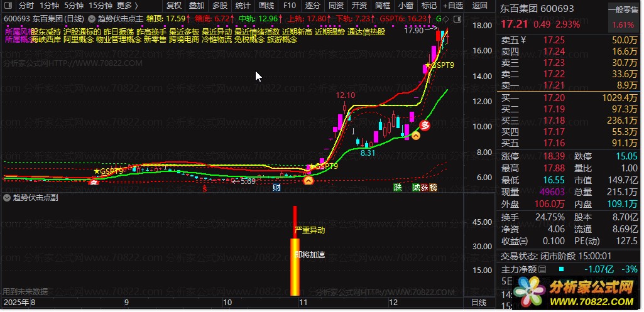644x312 pixels.
Task: Click the 同资 toolbar button
Action: point(336,6)
